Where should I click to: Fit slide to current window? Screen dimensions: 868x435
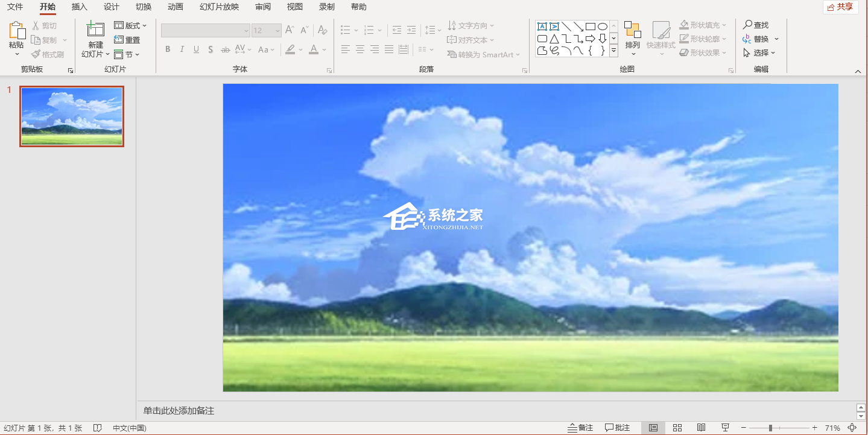pyautogui.click(x=851, y=428)
